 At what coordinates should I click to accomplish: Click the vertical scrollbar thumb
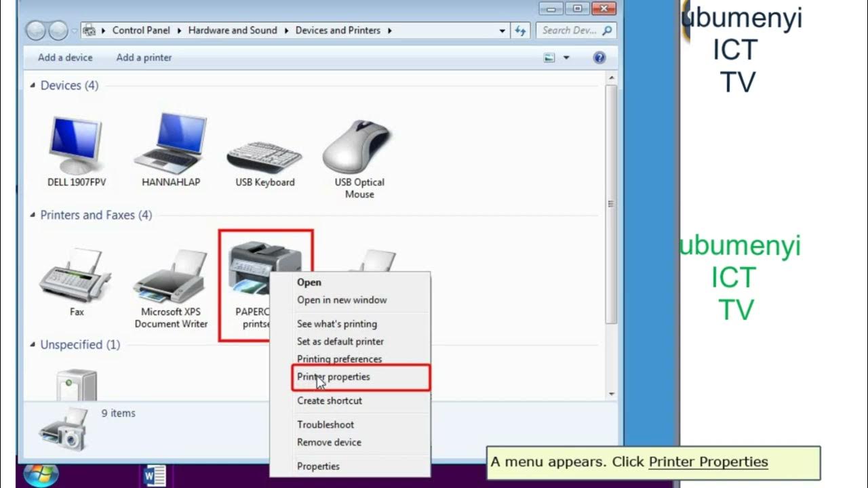point(612,203)
